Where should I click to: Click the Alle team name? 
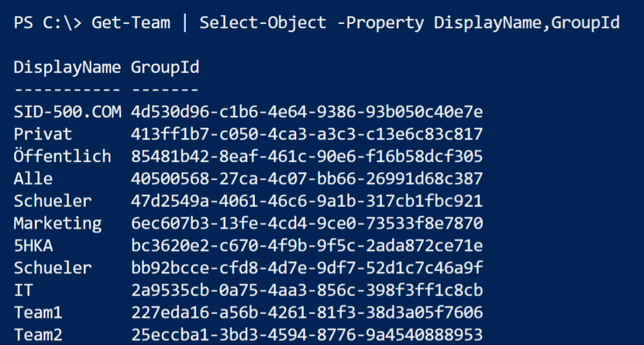(x=33, y=179)
